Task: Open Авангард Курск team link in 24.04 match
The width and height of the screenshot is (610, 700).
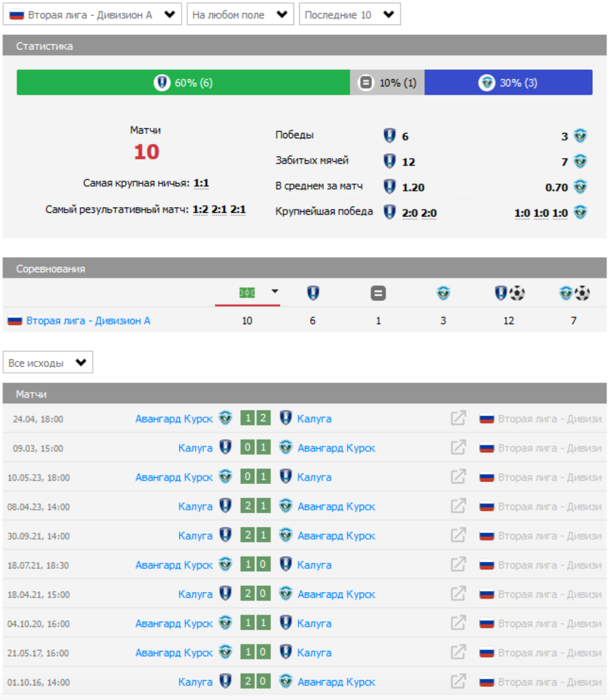Action: click(x=174, y=419)
